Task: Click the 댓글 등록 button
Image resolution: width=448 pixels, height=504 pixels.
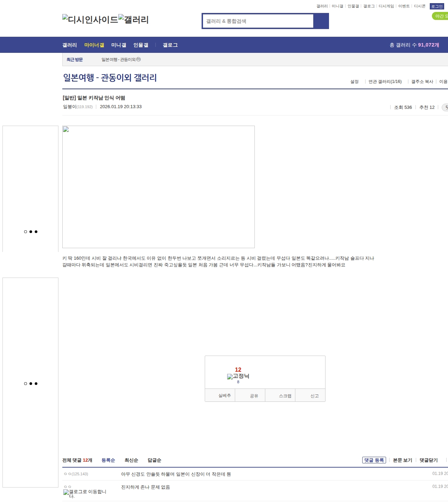Action: point(374,460)
